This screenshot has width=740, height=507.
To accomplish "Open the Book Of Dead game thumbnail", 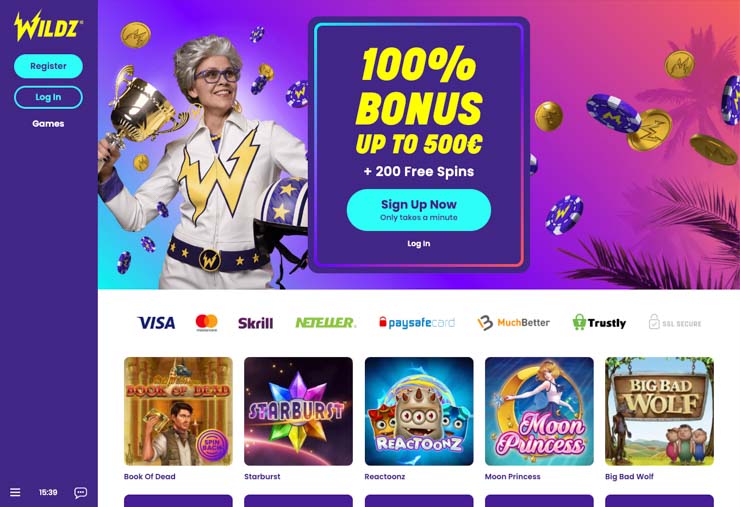I will [x=178, y=411].
